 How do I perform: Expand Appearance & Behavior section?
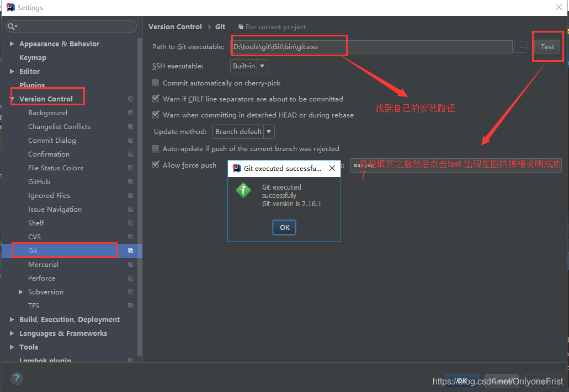pyautogui.click(x=12, y=44)
